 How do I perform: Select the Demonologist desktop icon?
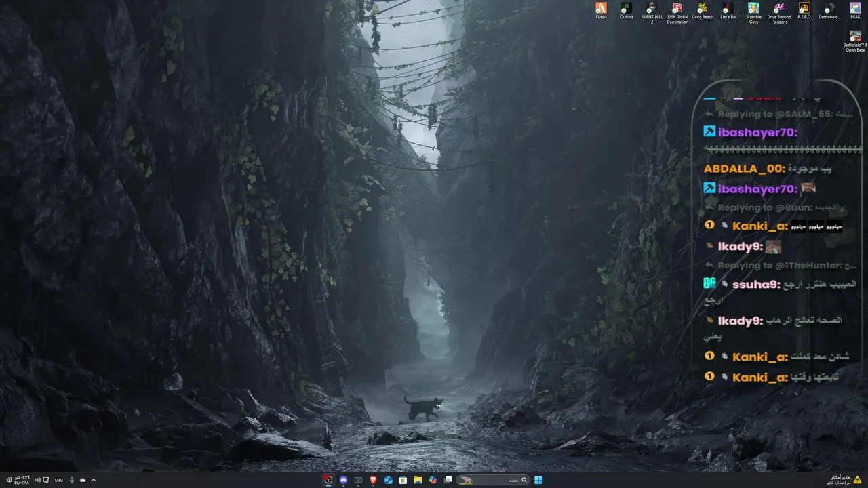(x=830, y=11)
